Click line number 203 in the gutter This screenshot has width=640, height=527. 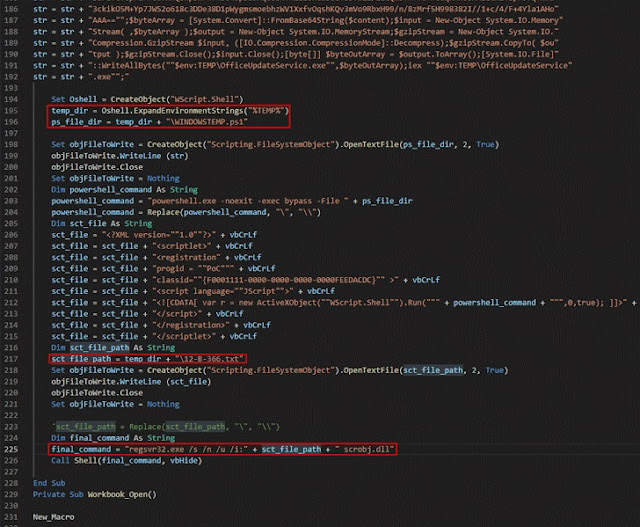[11, 201]
